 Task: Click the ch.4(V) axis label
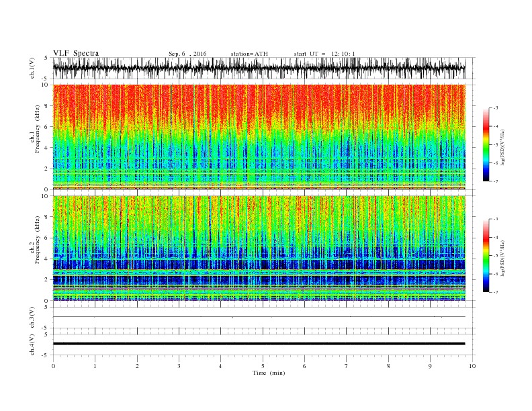pyautogui.click(x=32, y=345)
